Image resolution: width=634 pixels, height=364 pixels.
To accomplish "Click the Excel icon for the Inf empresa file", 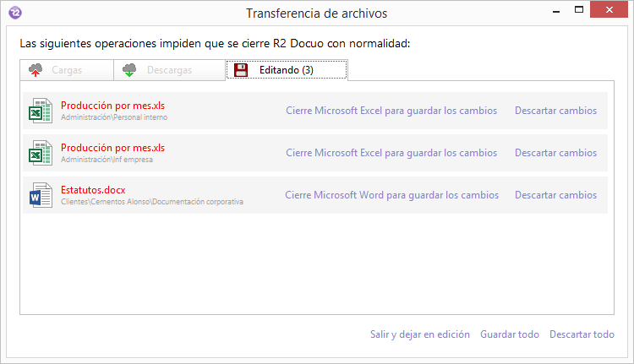I will [x=40, y=153].
